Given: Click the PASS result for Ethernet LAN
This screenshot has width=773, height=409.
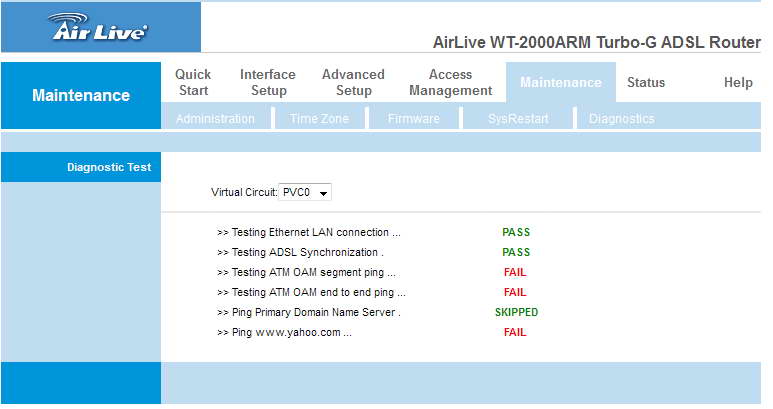Looking at the screenshot, I should point(516,232).
